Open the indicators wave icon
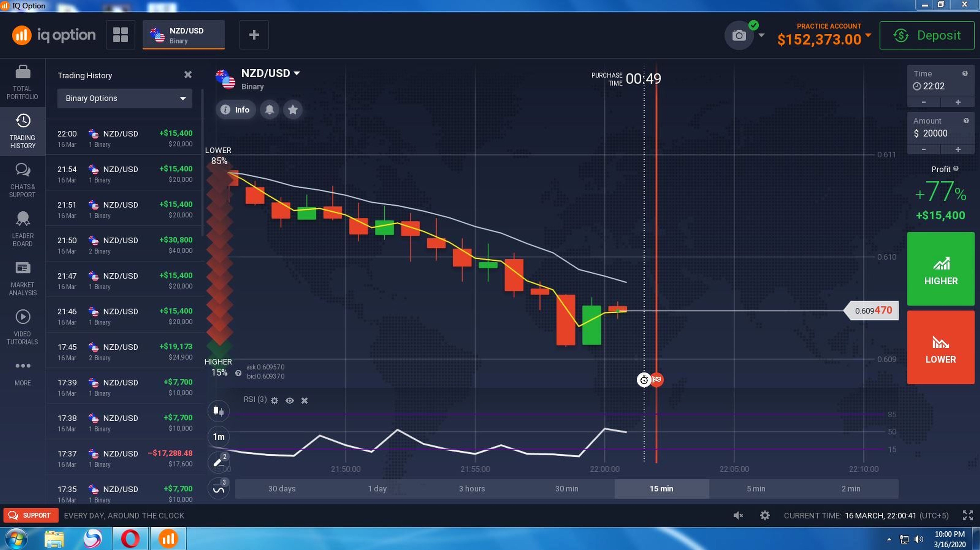This screenshot has height=550, width=980. tap(218, 489)
